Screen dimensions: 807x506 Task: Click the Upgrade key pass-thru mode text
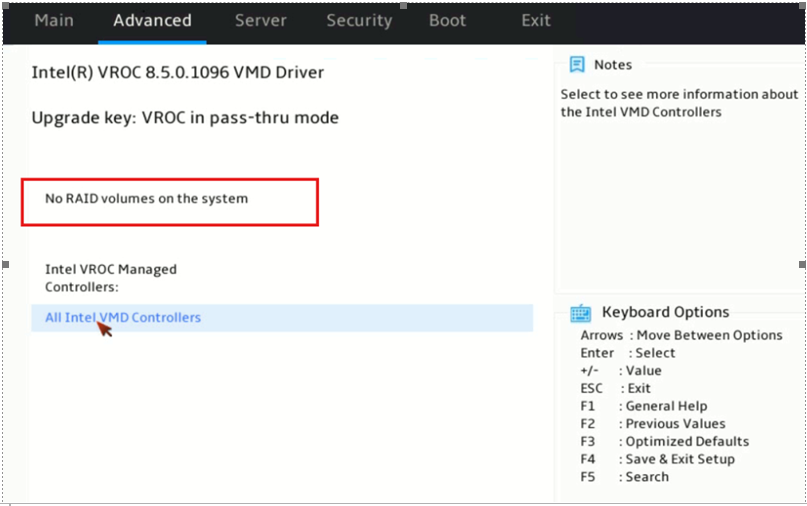(185, 118)
